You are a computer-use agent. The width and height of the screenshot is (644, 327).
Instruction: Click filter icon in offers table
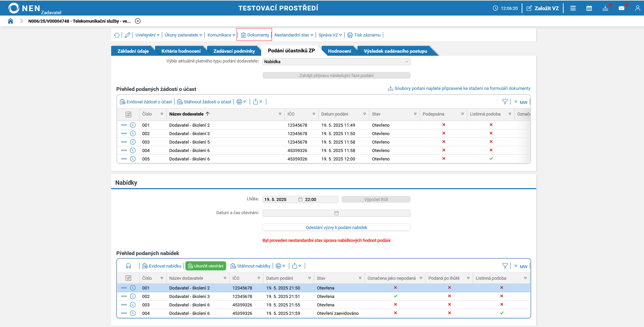tap(505, 266)
